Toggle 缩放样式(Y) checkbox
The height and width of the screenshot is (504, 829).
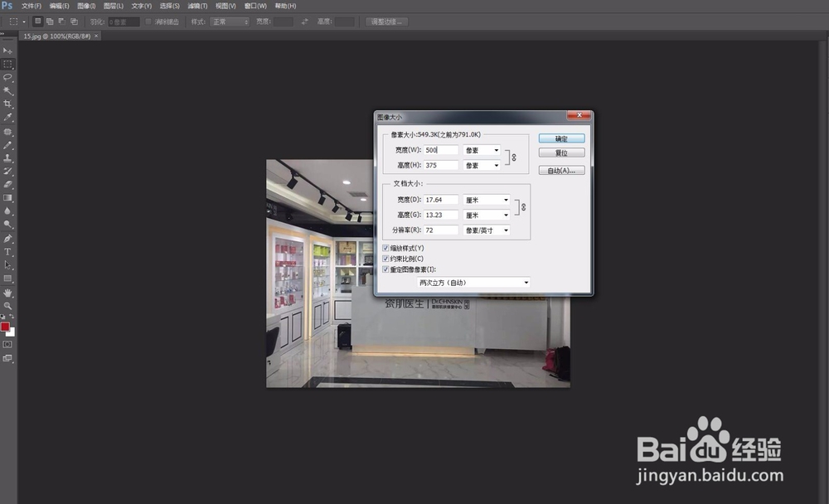coord(386,248)
